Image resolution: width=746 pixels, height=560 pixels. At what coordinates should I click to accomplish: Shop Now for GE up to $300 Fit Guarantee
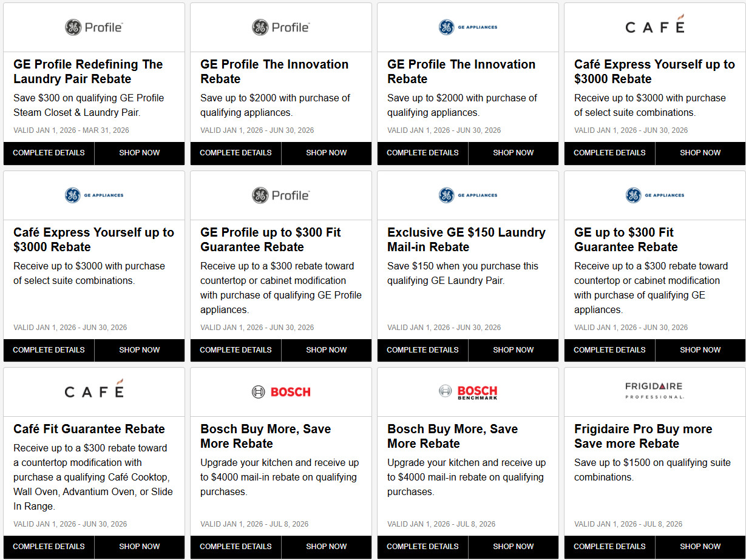point(700,350)
